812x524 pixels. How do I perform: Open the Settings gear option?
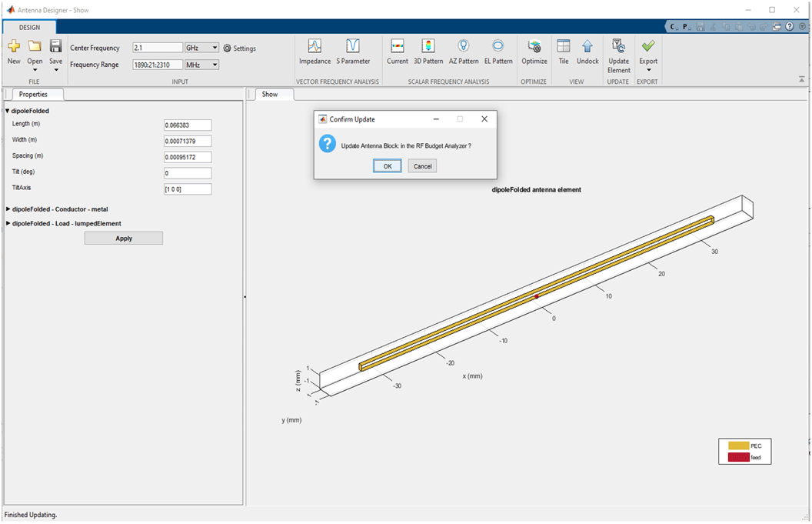point(240,48)
